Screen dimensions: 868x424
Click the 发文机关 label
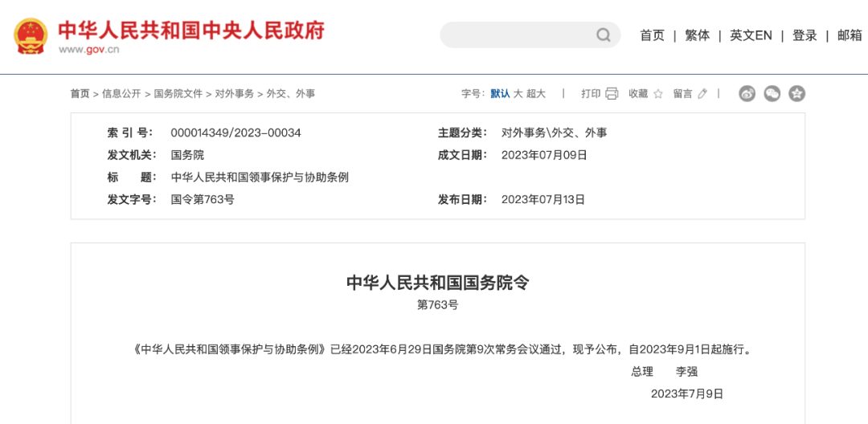click(x=132, y=155)
